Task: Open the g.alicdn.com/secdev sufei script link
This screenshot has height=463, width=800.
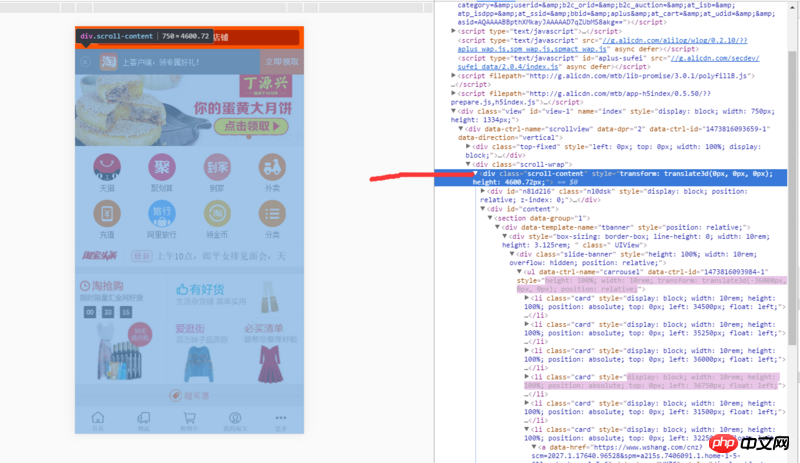Action: [608, 62]
